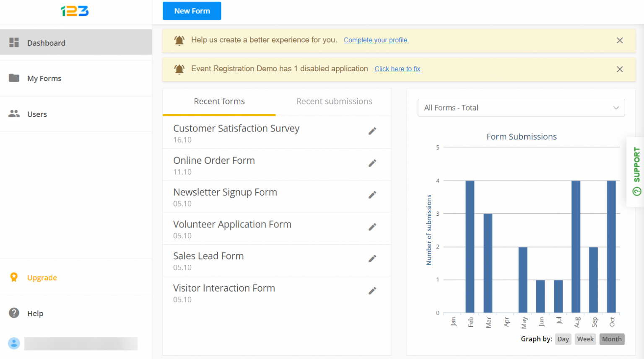Graph submissions by Day
The width and height of the screenshot is (644, 359).
tap(563, 339)
